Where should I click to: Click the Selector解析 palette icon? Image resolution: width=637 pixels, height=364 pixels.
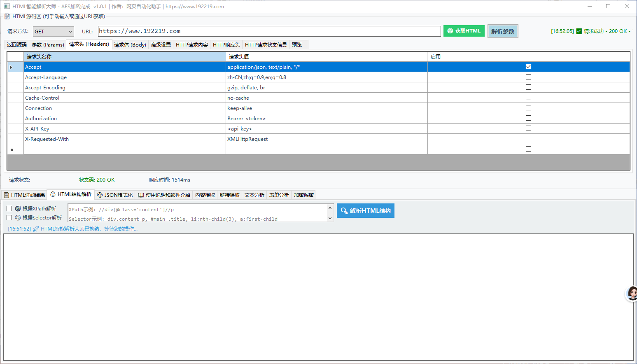coord(18,218)
